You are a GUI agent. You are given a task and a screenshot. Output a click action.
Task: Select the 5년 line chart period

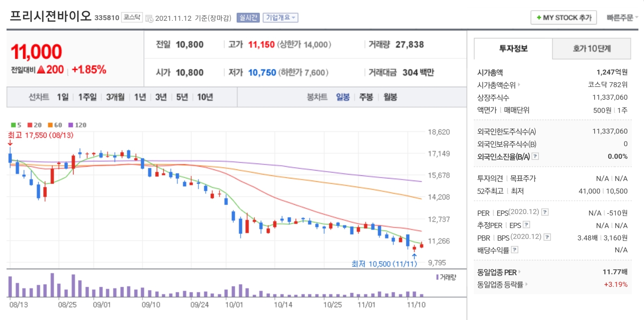(182, 97)
